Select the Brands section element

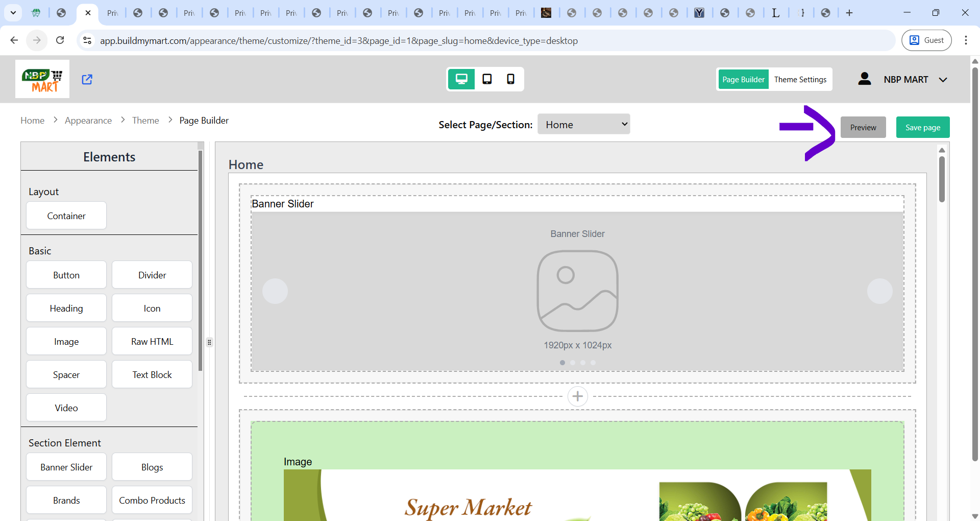click(x=66, y=500)
